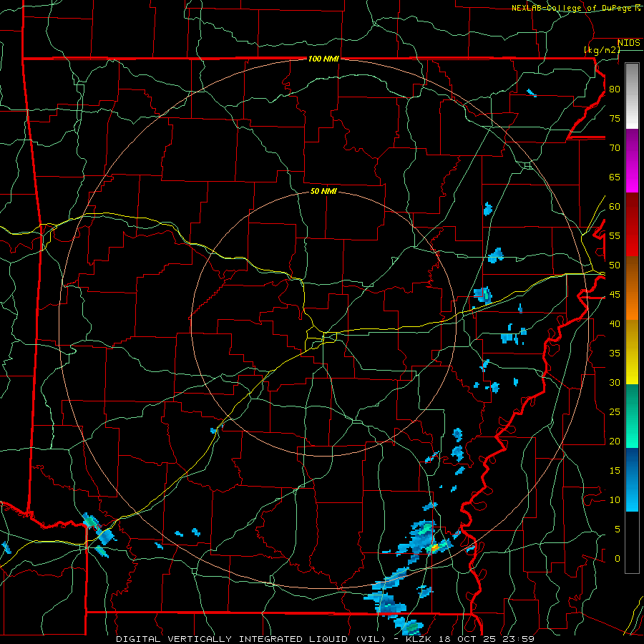Viewport: 644px width, 644px height.
Task: Click the 70 value on the color scale
Action: coord(615,148)
